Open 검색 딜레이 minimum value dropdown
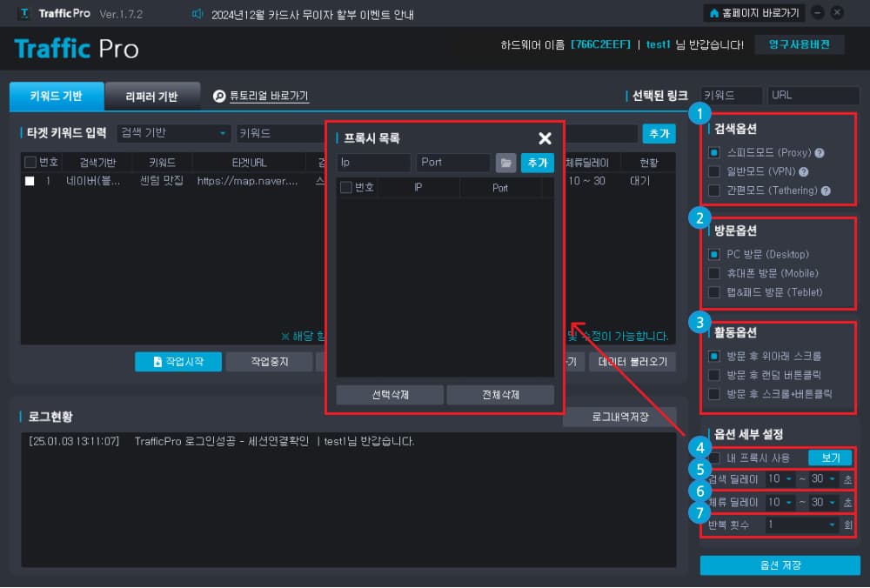The image size is (870, 588). click(780, 478)
